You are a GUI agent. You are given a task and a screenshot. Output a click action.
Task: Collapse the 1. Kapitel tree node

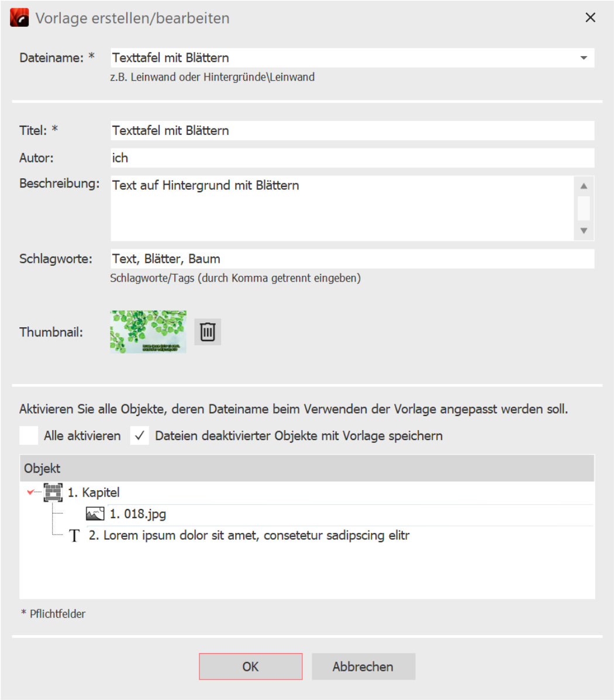(x=31, y=493)
